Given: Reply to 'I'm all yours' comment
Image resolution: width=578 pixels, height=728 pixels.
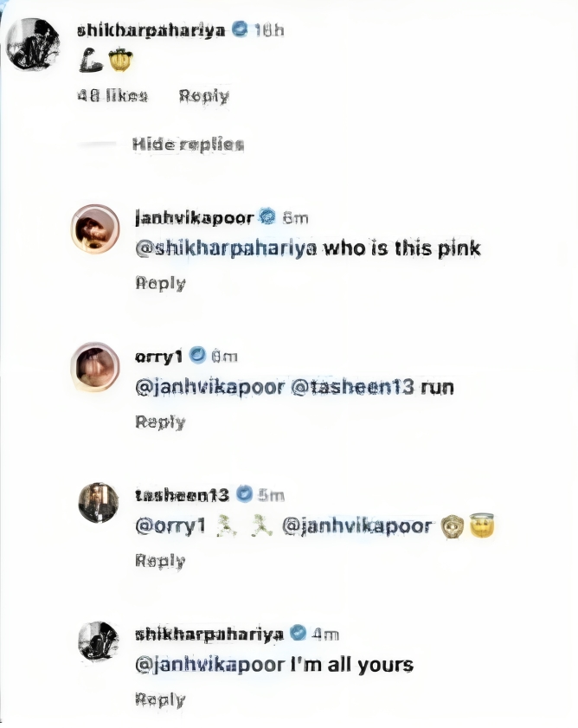Looking at the screenshot, I should 160,699.
